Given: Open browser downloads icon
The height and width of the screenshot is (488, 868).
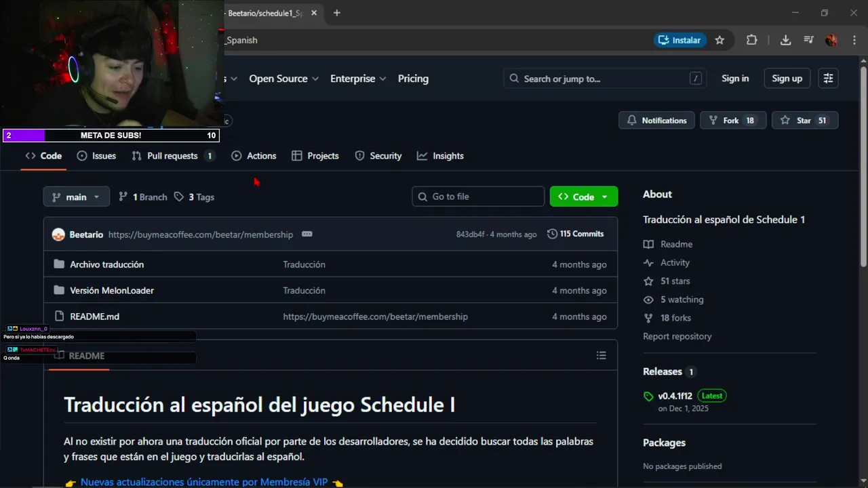Looking at the screenshot, I should [785, 40].
